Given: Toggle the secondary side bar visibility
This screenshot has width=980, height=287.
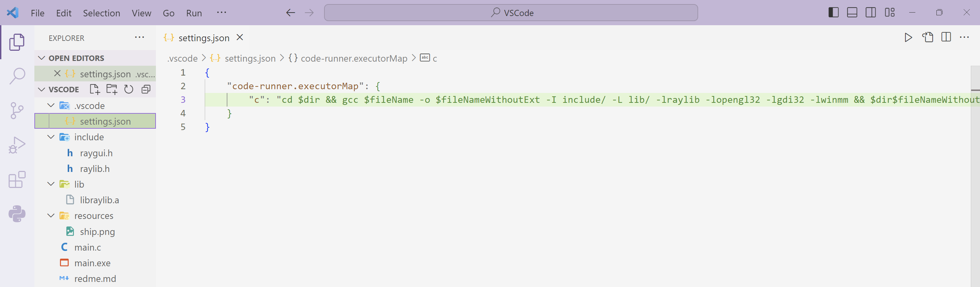Looking at the screenshot, I should tap(870, 13).
